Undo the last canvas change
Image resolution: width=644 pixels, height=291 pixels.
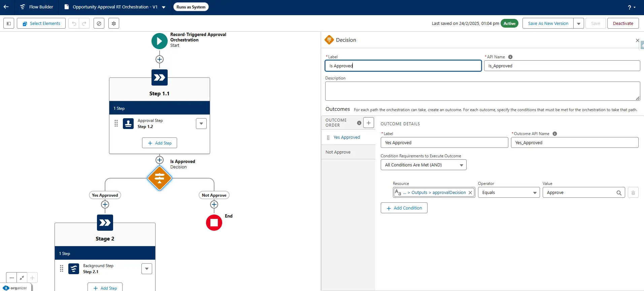74,24
